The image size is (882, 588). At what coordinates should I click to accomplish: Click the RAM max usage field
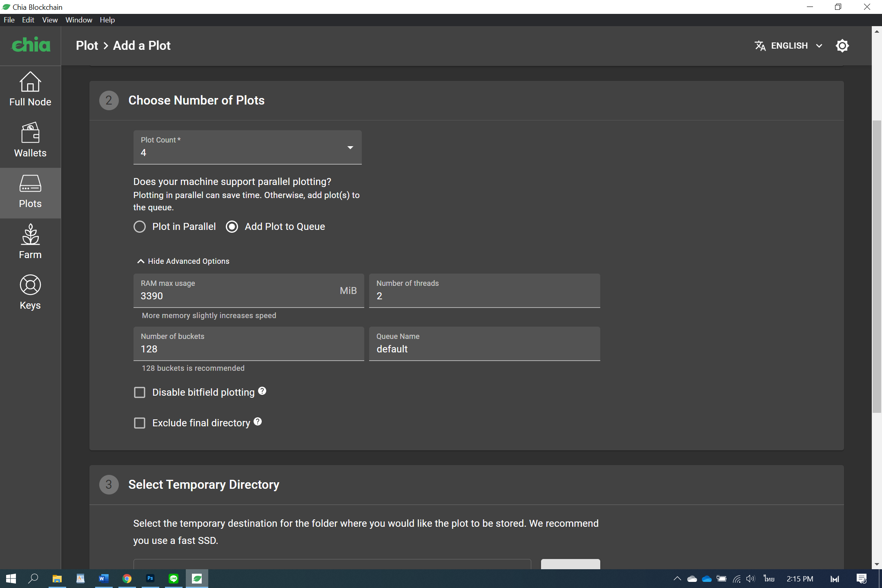pos(249,291)
